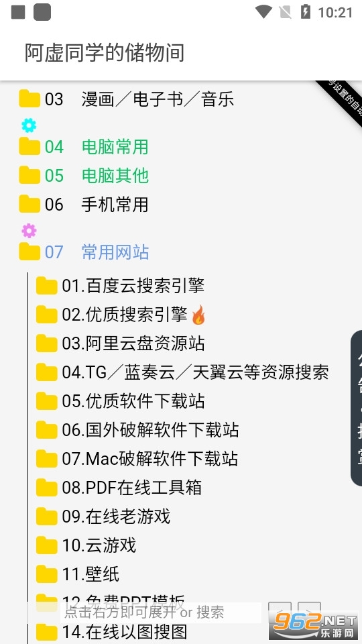362x644 pixels.
Task: Select 04.TG／蓝奏云／天翼云等资源搜索 item
Action: [182, 372]
